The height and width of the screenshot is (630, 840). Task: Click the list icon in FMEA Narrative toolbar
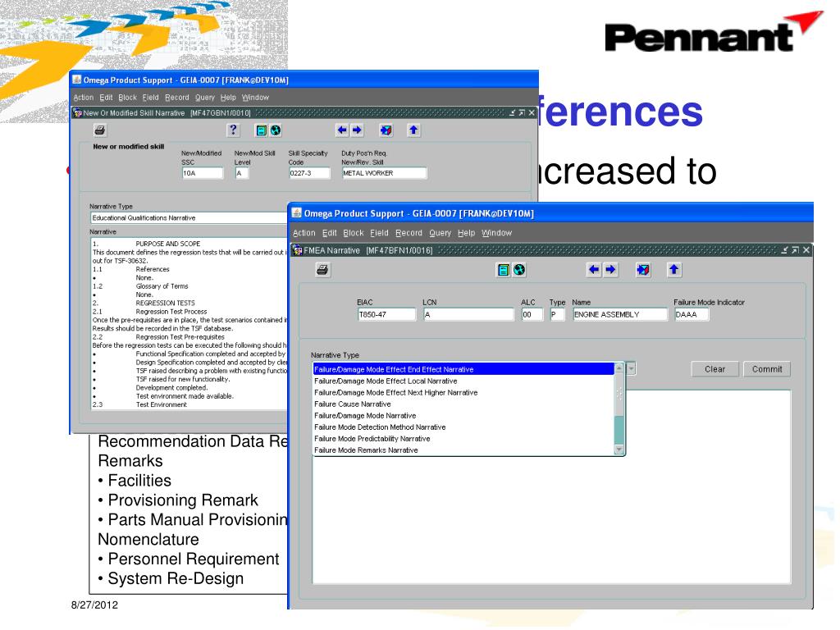click(x=503, y=269)
